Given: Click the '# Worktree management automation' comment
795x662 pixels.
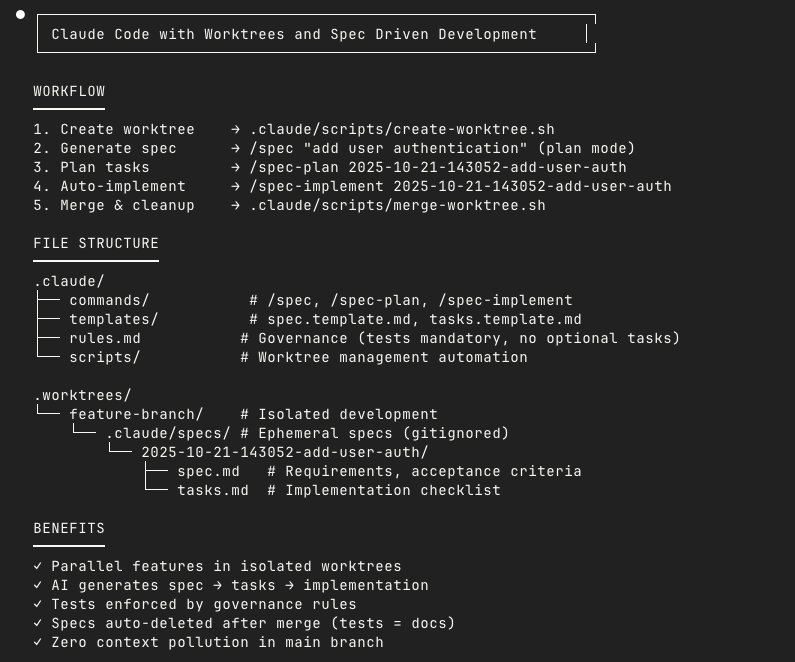Looking at the screenshot, I should tap(384, 357).
